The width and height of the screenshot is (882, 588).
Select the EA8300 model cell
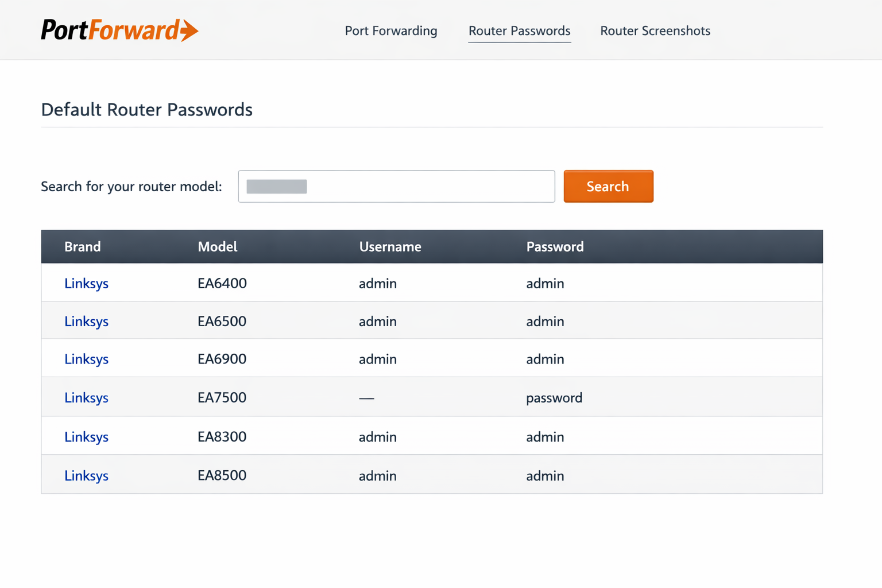222,436
